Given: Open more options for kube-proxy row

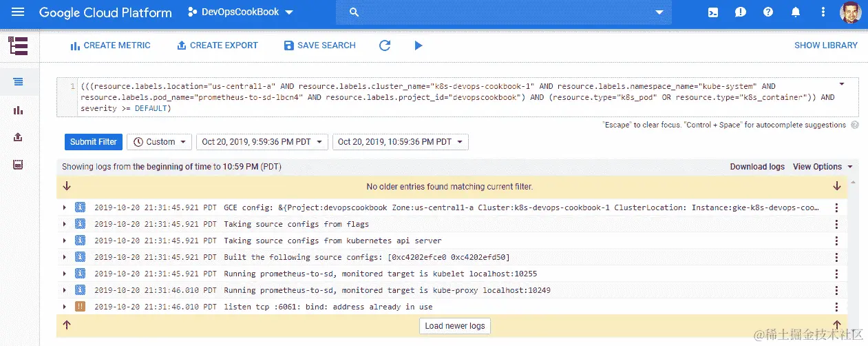Looking at the screenshot, I should 836,290.
